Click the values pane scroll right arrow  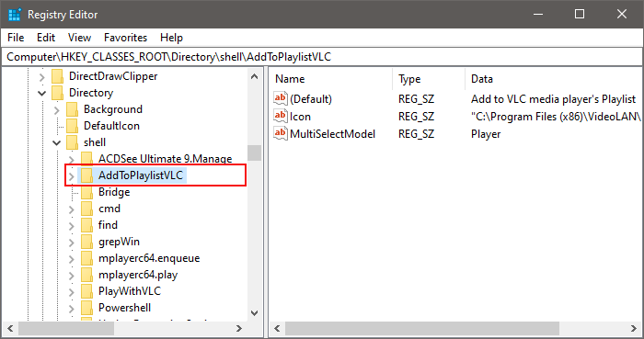634,328
